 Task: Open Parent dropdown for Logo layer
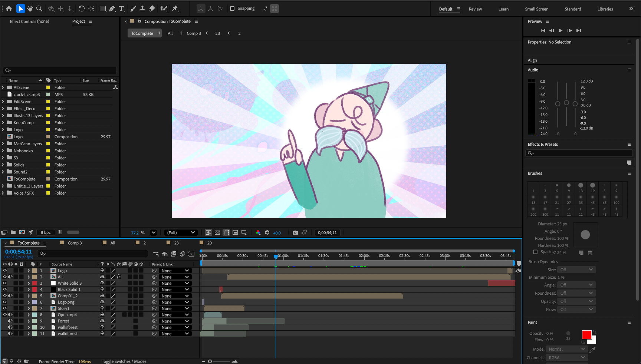(x=175, y=271)
